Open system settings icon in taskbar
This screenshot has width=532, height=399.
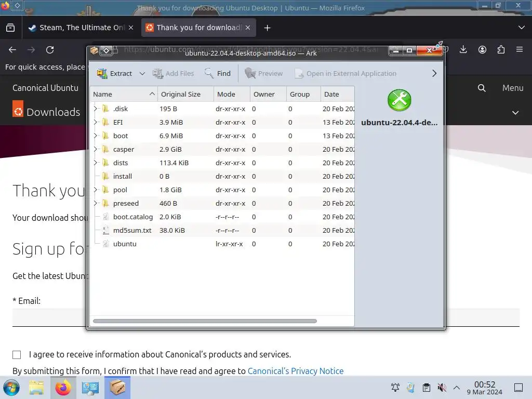[90, 388]
